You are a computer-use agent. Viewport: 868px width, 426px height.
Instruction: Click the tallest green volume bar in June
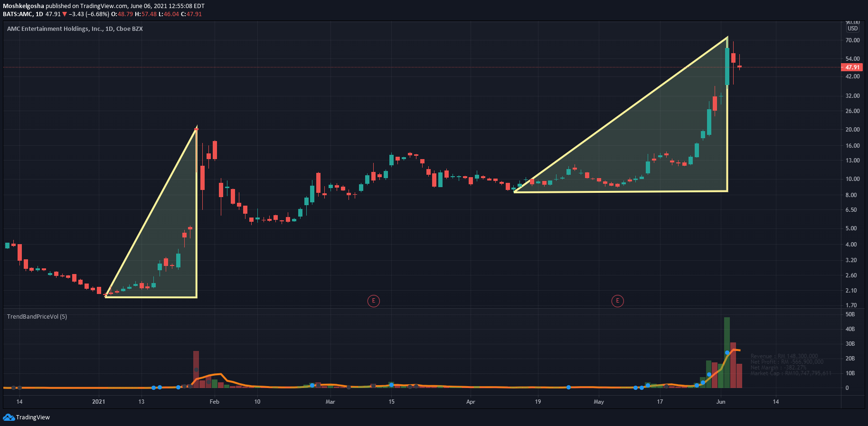727,352
